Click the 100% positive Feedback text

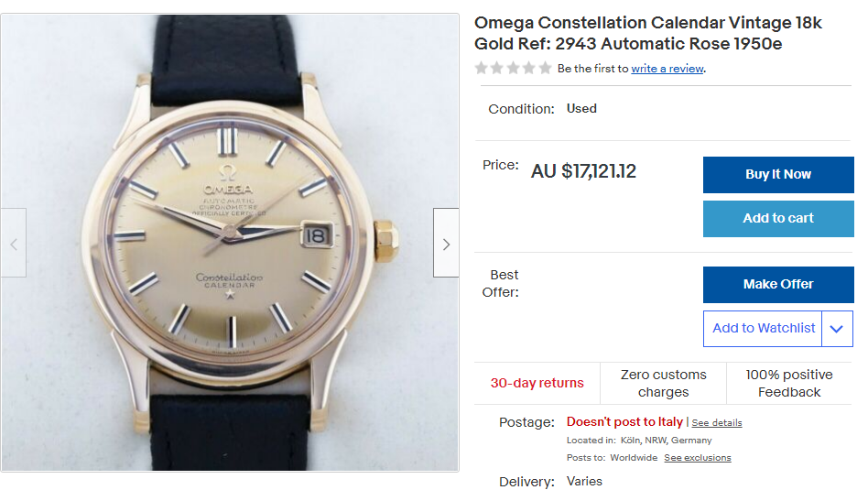789,384
